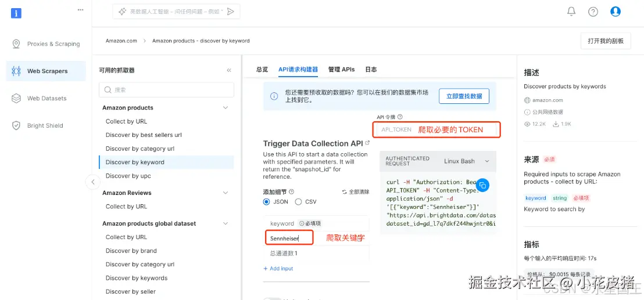
Task: Click the 打开我的刮板 button
Action: [606, 41]
